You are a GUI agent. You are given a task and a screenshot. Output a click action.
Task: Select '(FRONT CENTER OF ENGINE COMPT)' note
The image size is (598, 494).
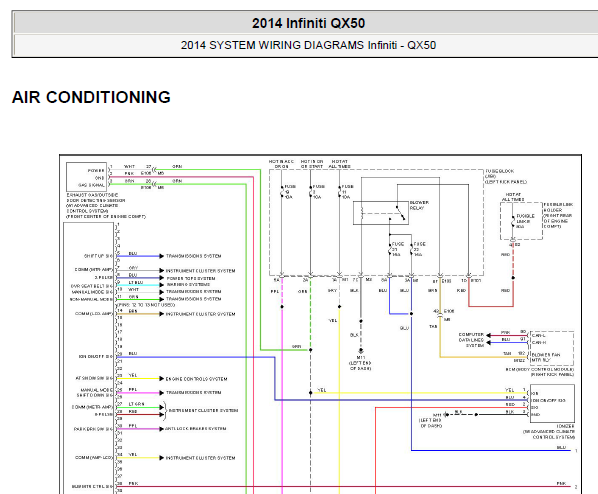(x=106, y=217)
